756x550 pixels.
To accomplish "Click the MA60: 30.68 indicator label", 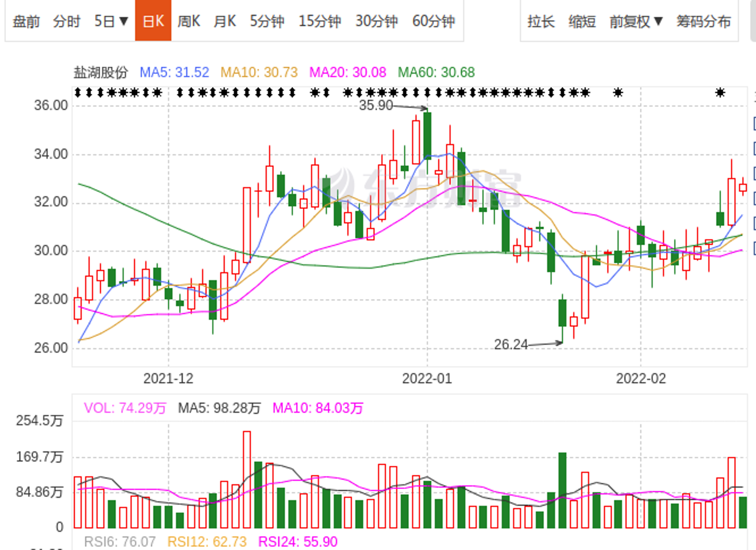I will (436, 72).
